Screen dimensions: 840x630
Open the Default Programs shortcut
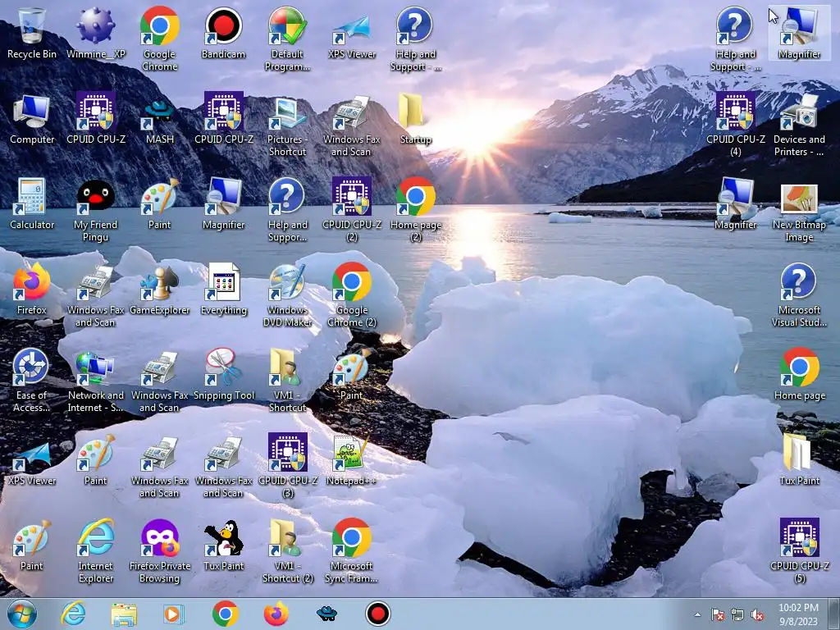tap(288, 39)
